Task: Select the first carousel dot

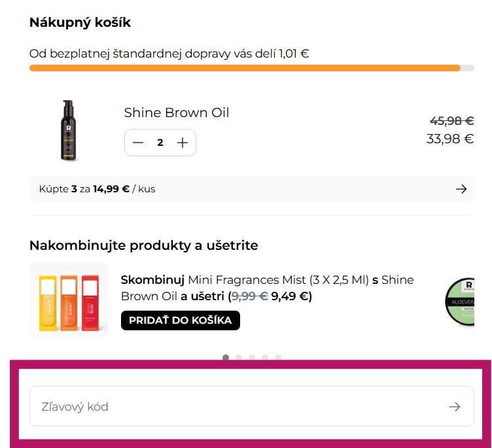Action: pyautogui.click(x=226, y=358)
